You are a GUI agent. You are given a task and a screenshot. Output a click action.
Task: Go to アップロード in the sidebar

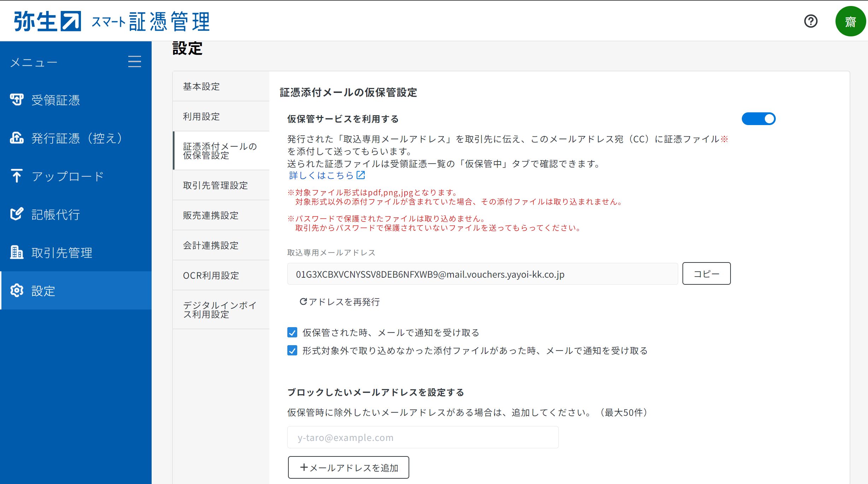(x=76, y=176)
